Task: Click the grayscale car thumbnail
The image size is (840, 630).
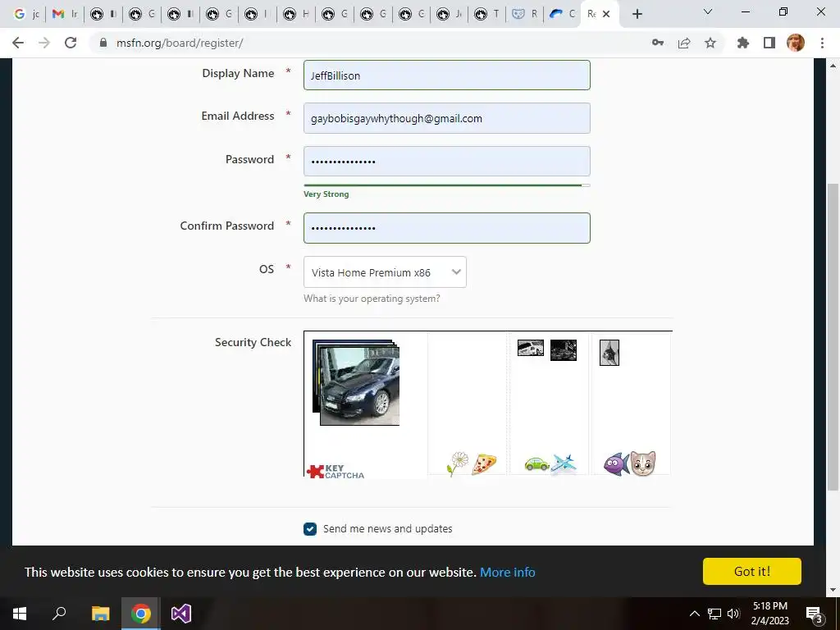Action: (531, 348)
